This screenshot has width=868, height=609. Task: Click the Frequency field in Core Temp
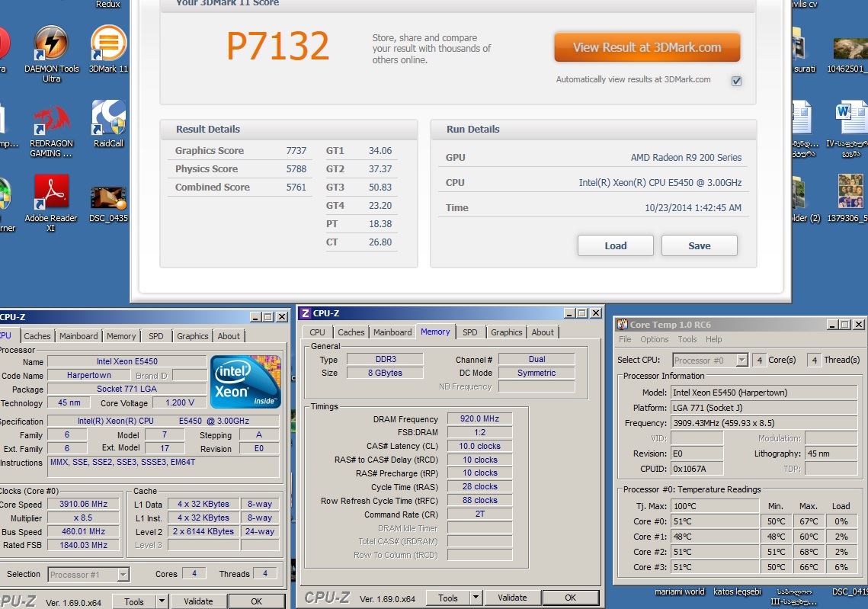[x=764, y=423]
